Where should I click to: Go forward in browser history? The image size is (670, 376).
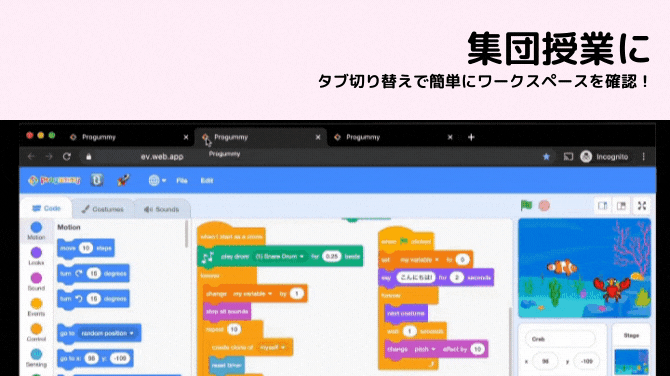(x=49, y=157)
